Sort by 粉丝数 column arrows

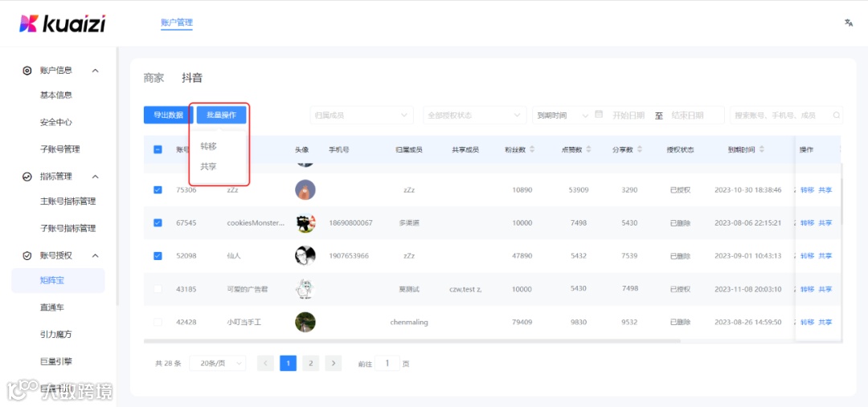tap(532, 149)
